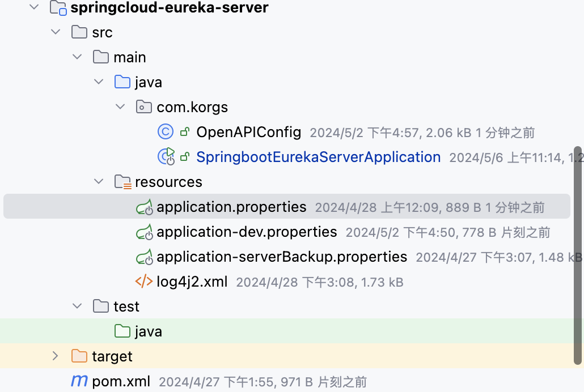This screenshot has width=584, height=392.
Task: Open the OpenAPIConfig class
Action: (x=249, y=131)
